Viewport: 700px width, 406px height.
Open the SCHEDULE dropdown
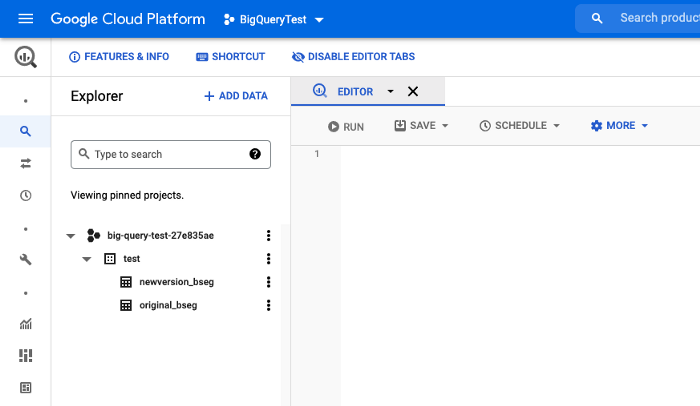point(519,126)
